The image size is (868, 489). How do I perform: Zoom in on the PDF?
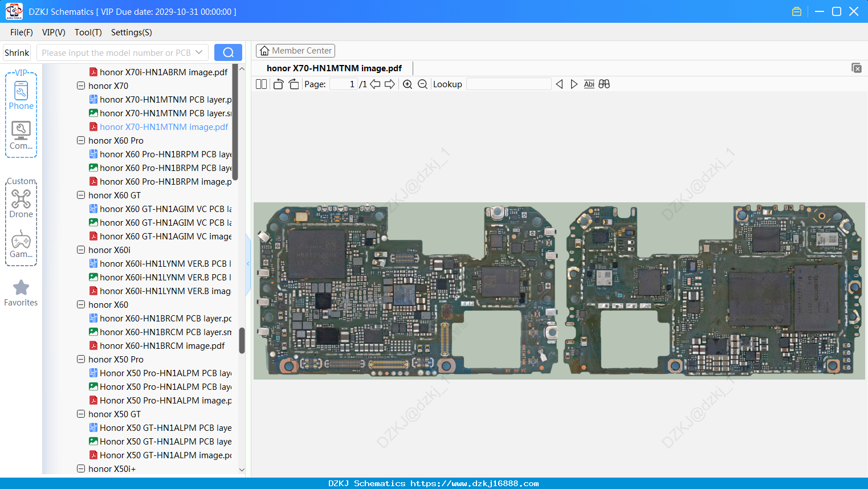click(x=407, y=84)
